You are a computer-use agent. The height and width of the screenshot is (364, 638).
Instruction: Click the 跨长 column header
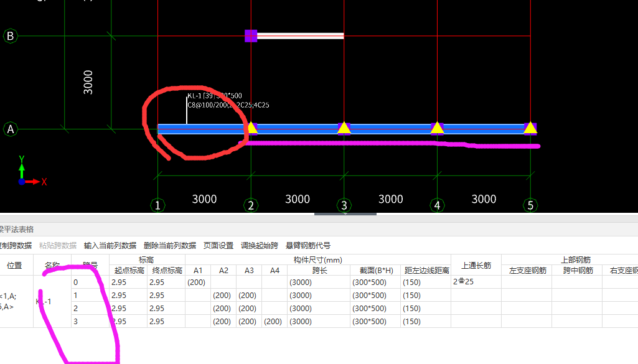click(x=319, y=271)
